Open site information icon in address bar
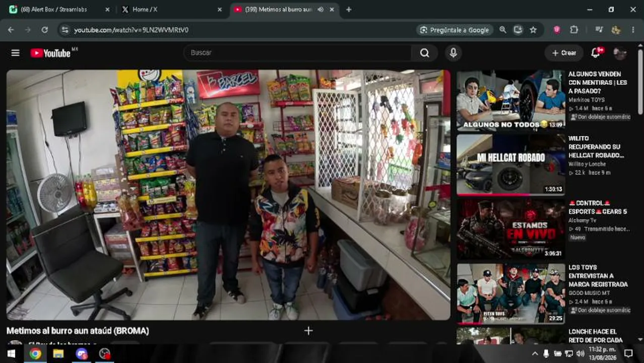Viewport: 644px width, 363px height. 65,30
